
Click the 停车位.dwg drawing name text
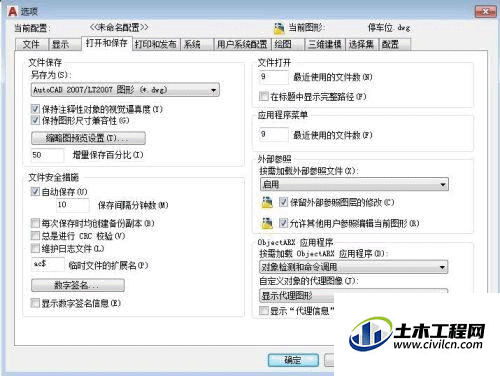pos(389,27)
